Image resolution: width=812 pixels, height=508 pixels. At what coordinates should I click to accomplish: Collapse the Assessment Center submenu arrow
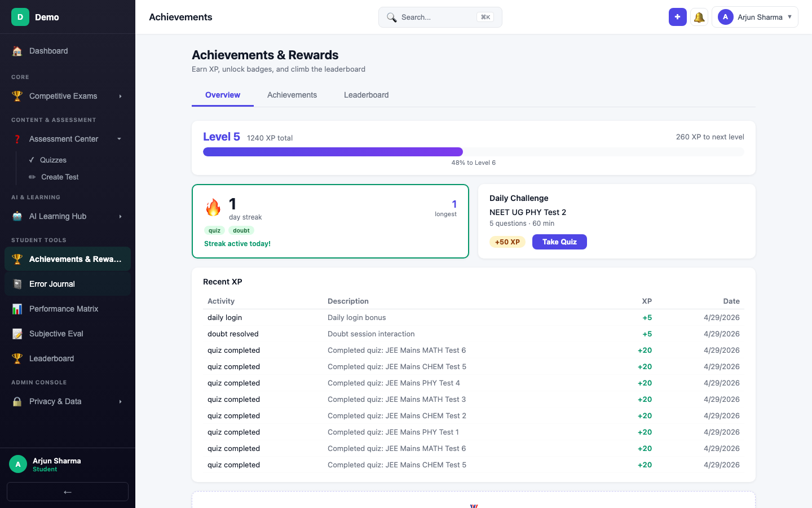pos(119,139)
